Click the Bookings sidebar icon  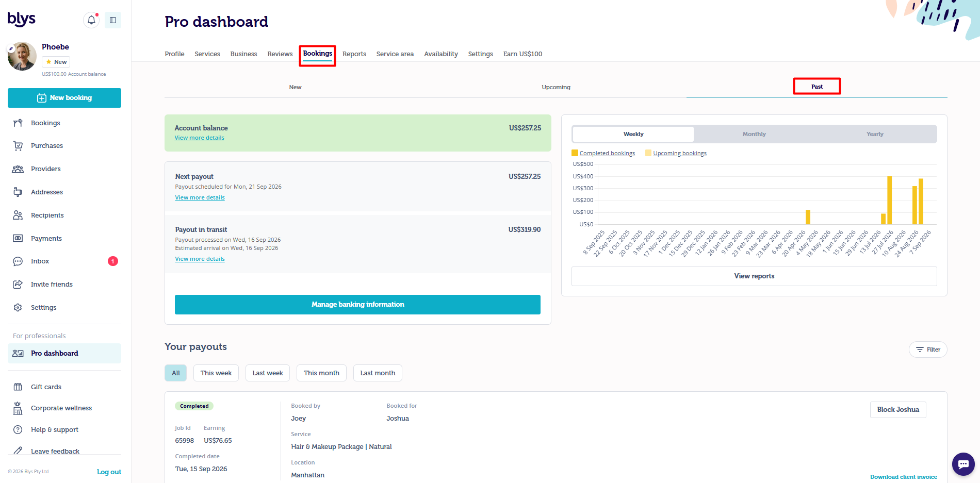click(x=18, y=123)
